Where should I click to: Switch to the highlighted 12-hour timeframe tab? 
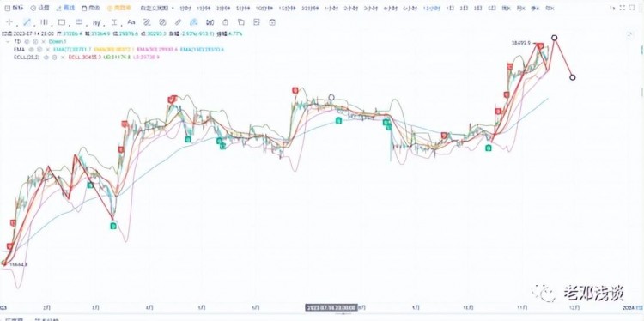point(432,9)
